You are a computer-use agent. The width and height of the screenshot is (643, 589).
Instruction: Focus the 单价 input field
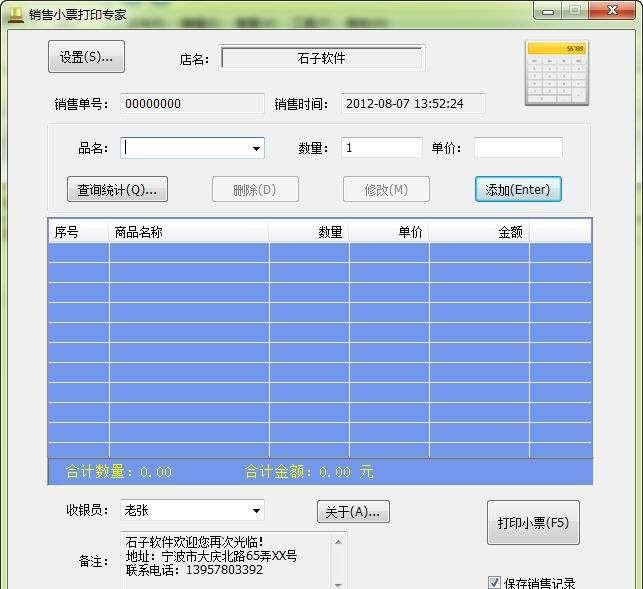point(517,148)
